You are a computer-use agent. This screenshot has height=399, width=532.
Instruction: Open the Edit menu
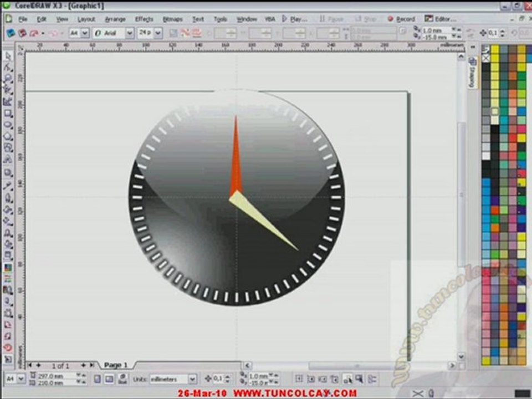(42, 19)
